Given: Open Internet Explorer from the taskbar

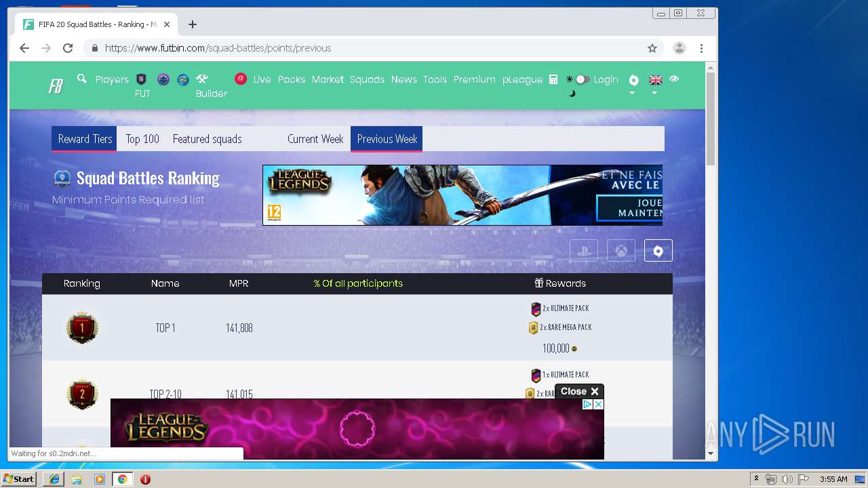Looking at the screenshot, I should (x=54, y=479).
